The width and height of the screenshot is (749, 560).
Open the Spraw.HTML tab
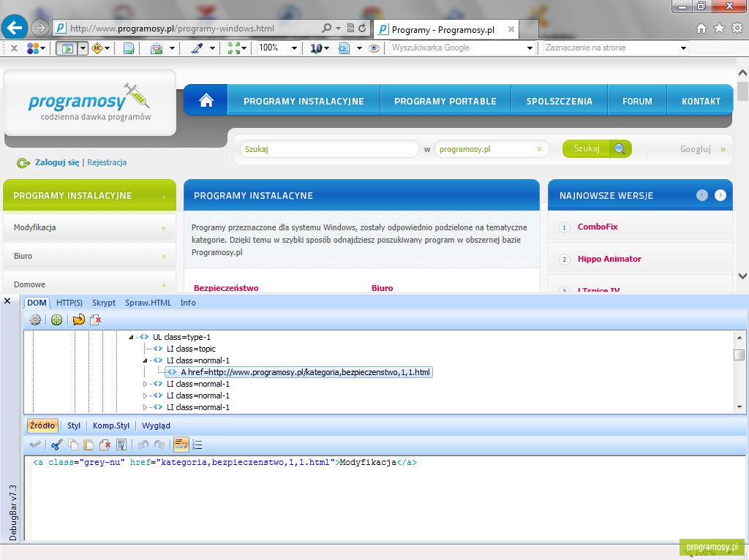click(148, 303)
